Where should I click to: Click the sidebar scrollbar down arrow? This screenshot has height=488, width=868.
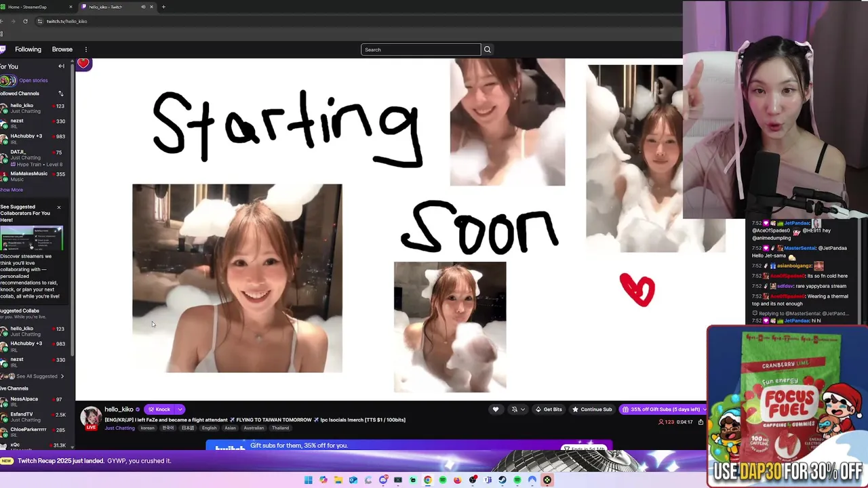coord(73,446)
